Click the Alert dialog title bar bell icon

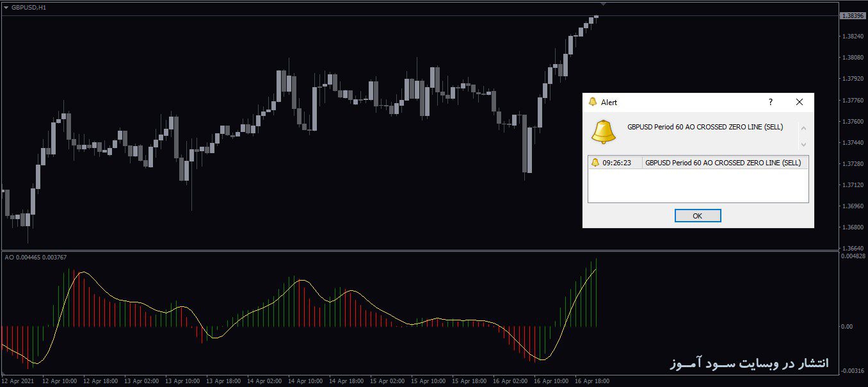tap(593, 102)
